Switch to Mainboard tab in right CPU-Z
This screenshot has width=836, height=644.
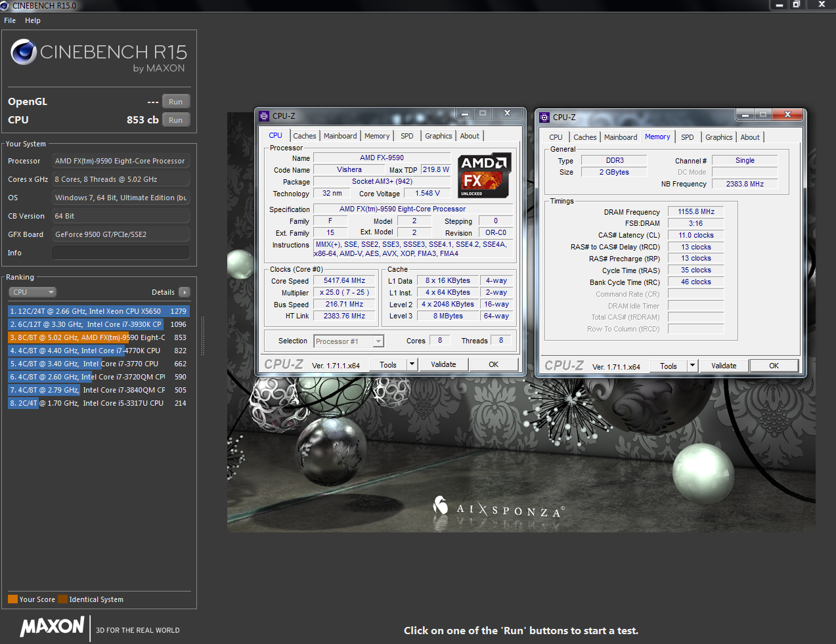[x=621, y=137]
